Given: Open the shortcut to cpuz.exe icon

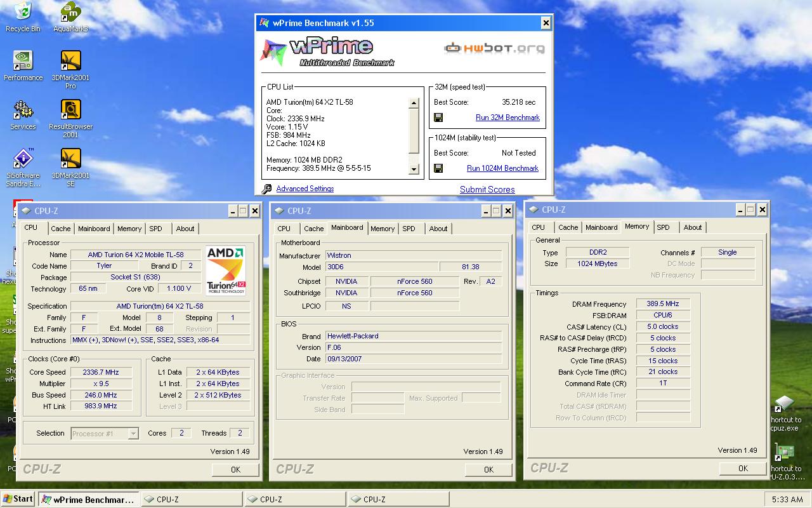Looking at the screenshot, I should [785, 413].
